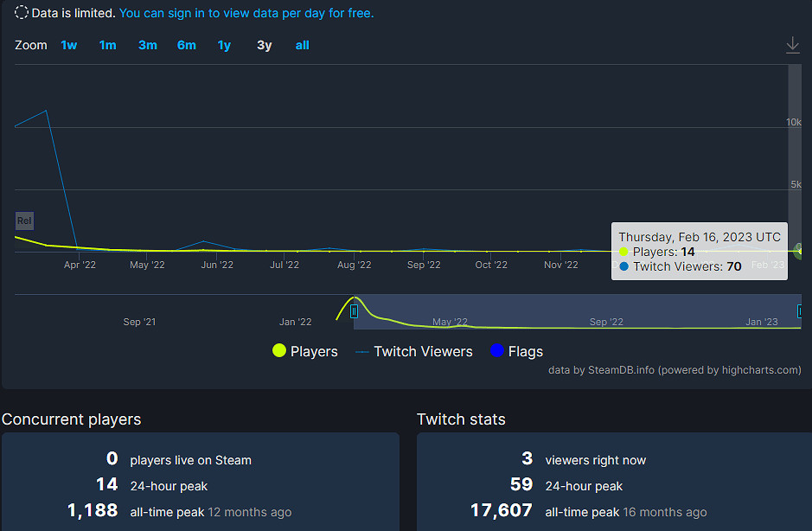Switch zoom range to 1y
The height and width of the screenshot is (531, 812).
224,45
